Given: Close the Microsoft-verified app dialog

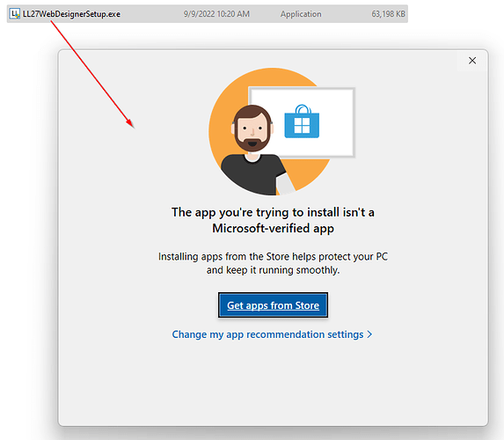Looking at the screenshot, I should [x=472, y=61].
